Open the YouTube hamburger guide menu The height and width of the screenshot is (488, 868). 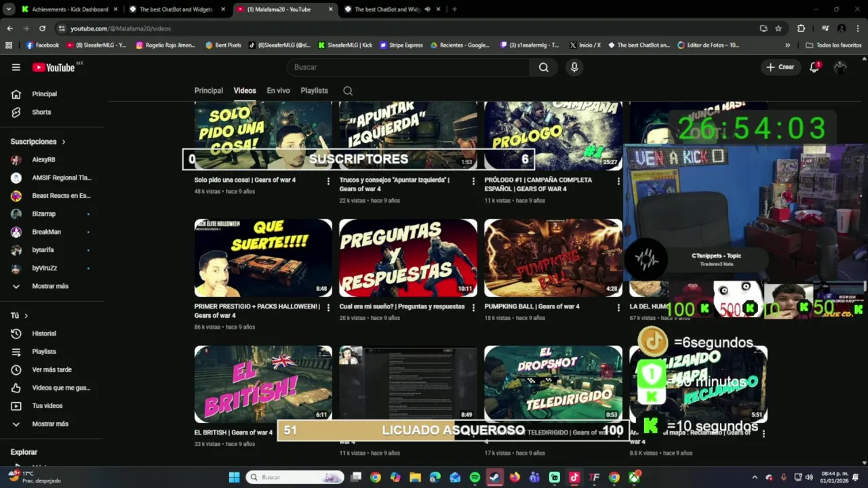coord(16,67)
